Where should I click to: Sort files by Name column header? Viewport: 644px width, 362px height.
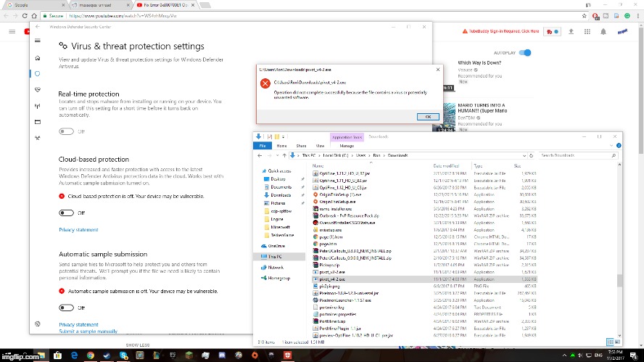(318, 166)
